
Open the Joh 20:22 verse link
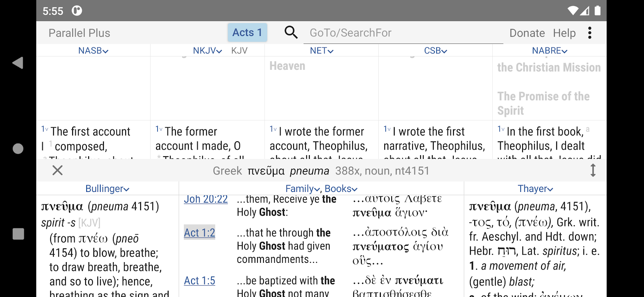pos(206,199)
